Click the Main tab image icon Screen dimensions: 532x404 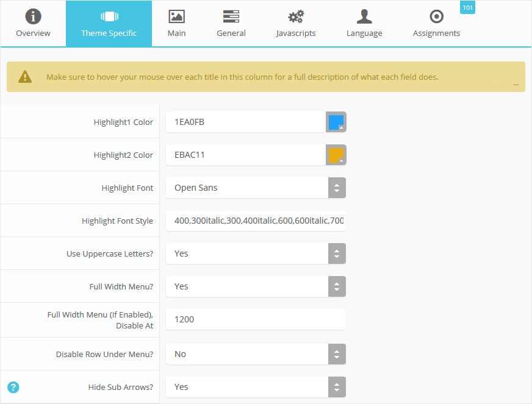176,16
